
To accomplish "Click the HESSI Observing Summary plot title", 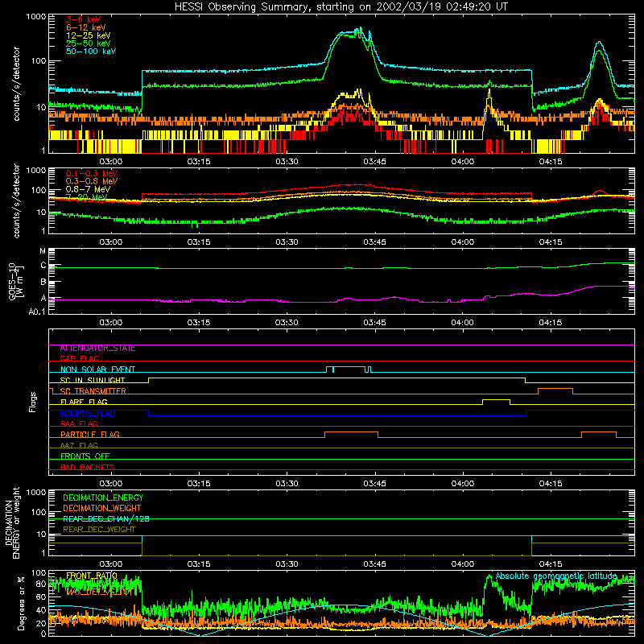I will click(341, 7).
